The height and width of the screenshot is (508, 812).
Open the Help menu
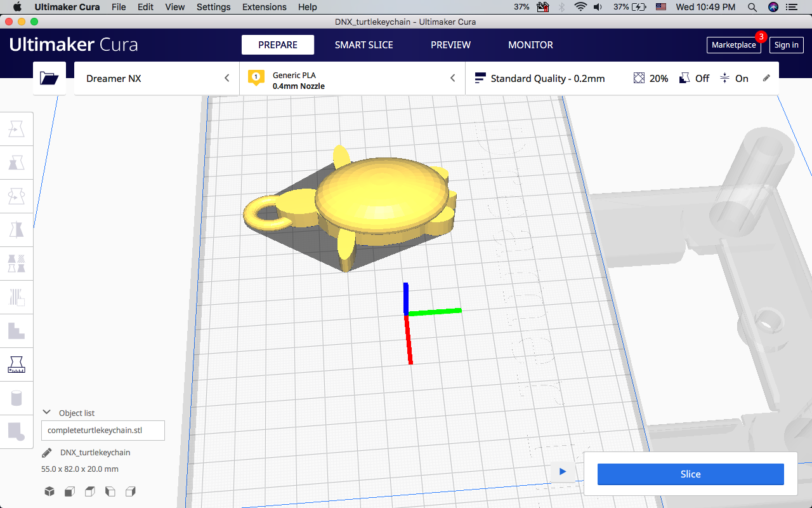coord(308,7)
